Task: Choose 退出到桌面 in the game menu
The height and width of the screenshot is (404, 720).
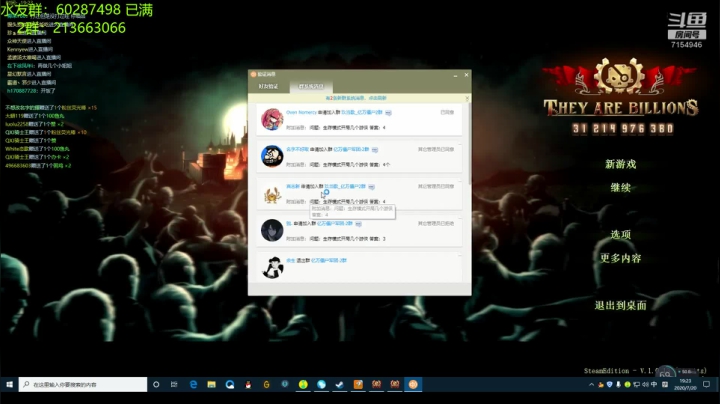Action: click(x=621, y=305)
